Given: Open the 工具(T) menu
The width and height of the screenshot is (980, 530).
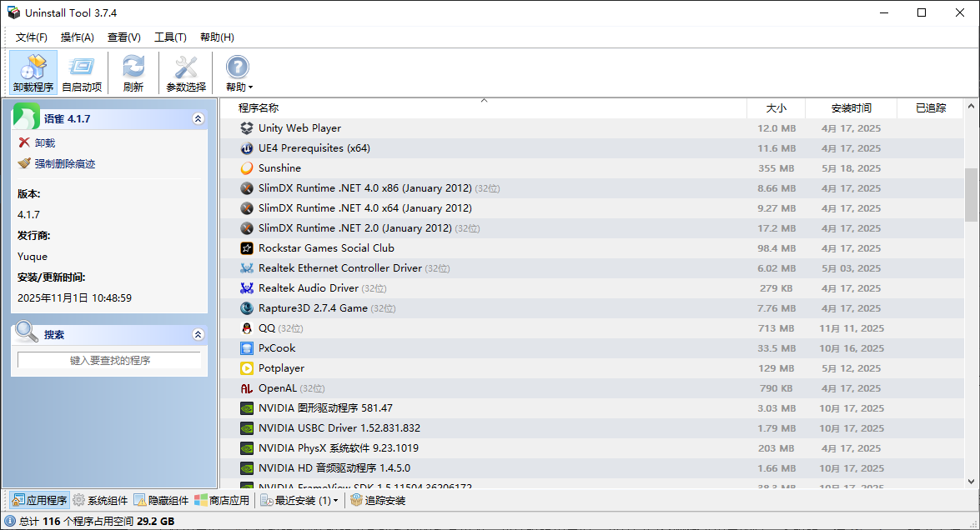Looking at the screenshot, I should (x=170, y=37).
